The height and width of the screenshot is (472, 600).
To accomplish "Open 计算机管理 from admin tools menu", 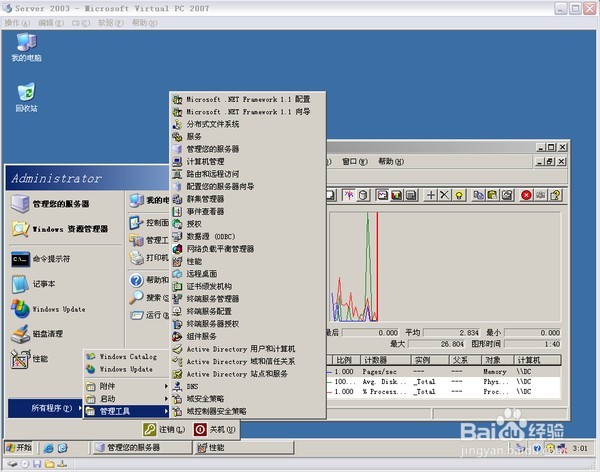I will pos(248,161).
